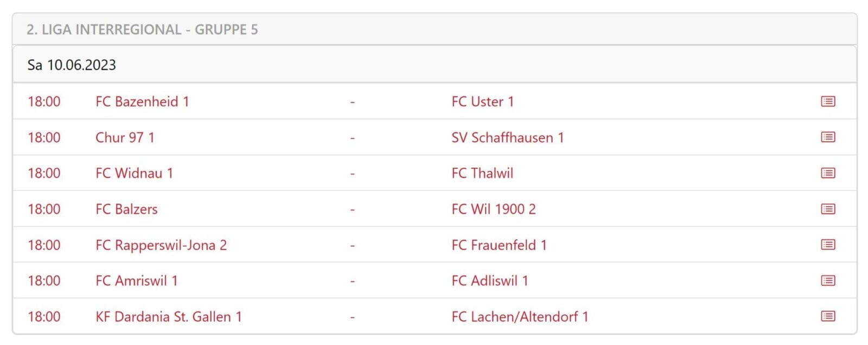Open match details icon for FC Bazenheid row
Viewport: 868px width, 345px height.
click(827, 101)
